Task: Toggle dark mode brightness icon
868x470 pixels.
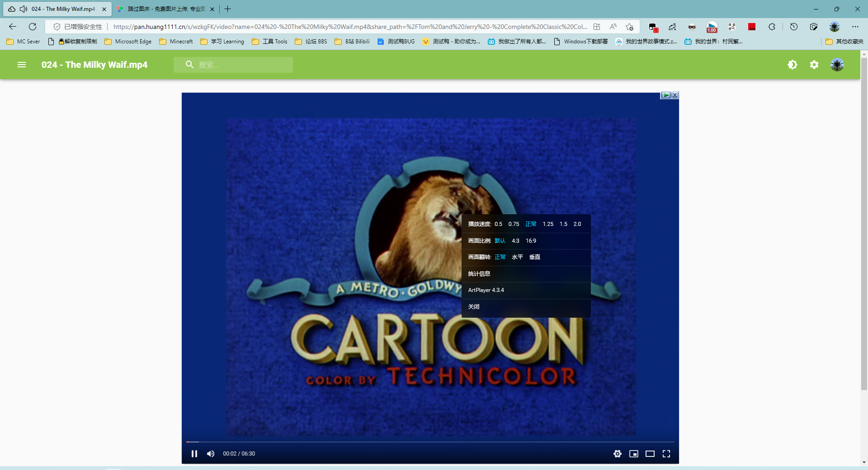Action: click(x=793, y=65)
